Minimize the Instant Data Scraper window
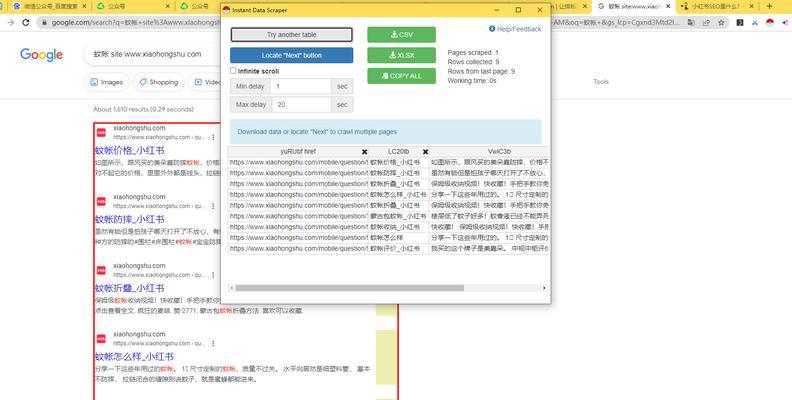792x400 pixels. pos(498,10)
